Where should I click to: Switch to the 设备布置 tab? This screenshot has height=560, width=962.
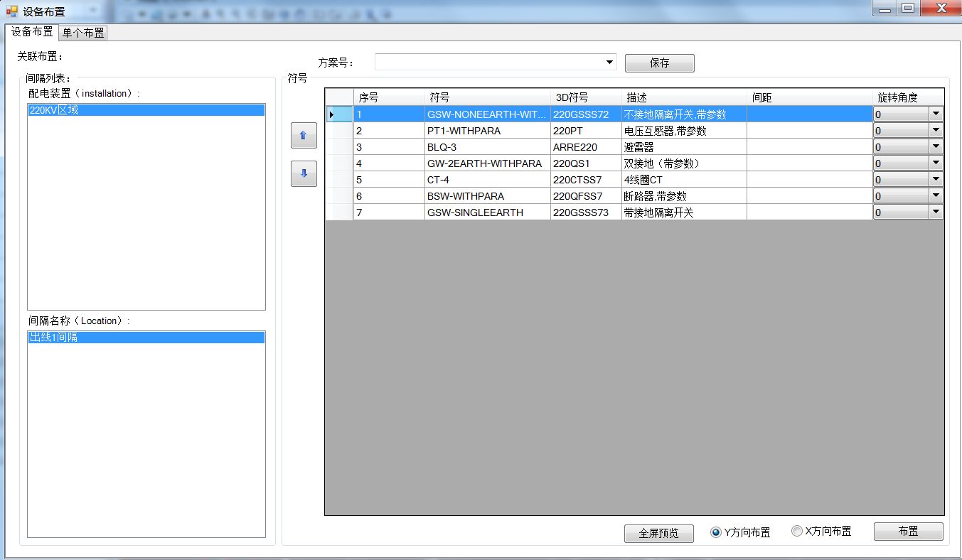pos(32,32)
